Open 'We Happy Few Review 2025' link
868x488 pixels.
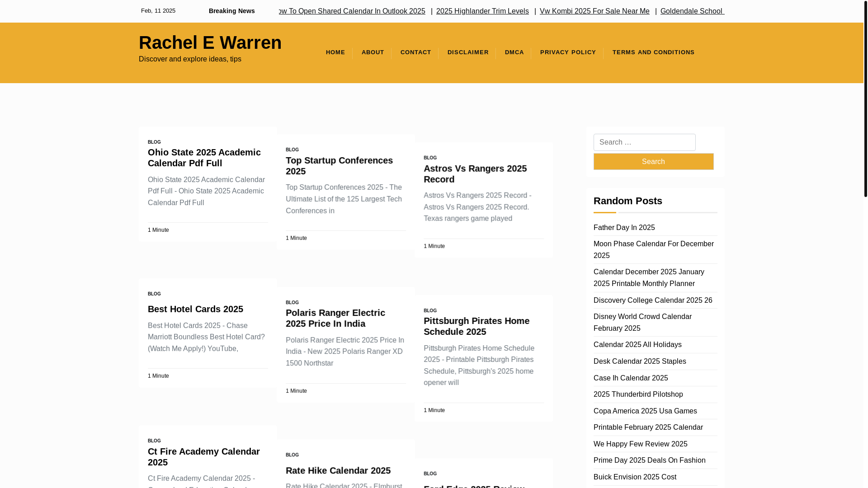click(640, 444)
